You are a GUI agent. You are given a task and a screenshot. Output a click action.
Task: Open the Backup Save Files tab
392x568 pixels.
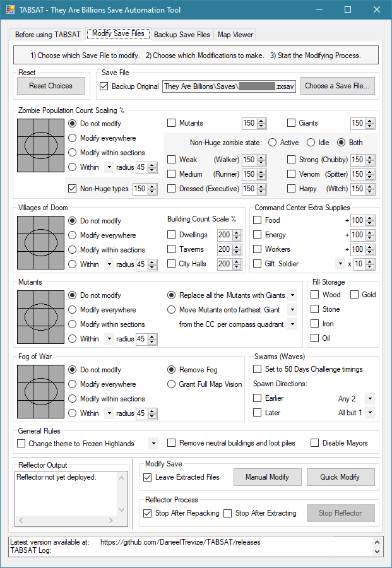(x=182, y=35)
